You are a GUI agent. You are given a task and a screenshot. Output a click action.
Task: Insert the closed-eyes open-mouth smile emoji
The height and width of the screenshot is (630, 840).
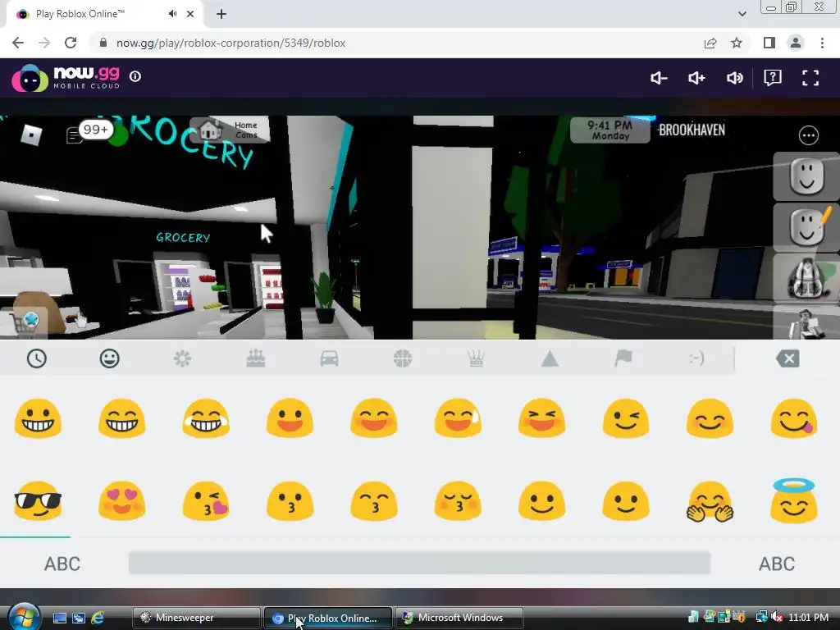(374, 418)
